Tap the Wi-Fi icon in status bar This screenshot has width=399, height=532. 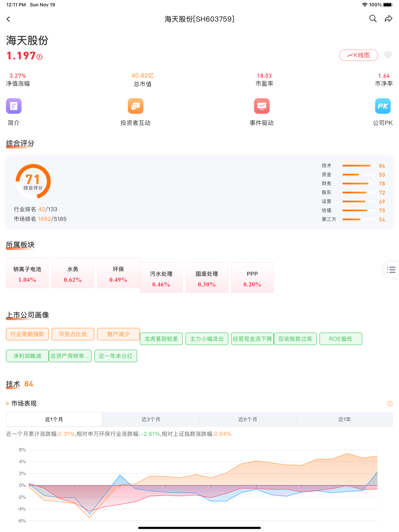pos(365,5)
